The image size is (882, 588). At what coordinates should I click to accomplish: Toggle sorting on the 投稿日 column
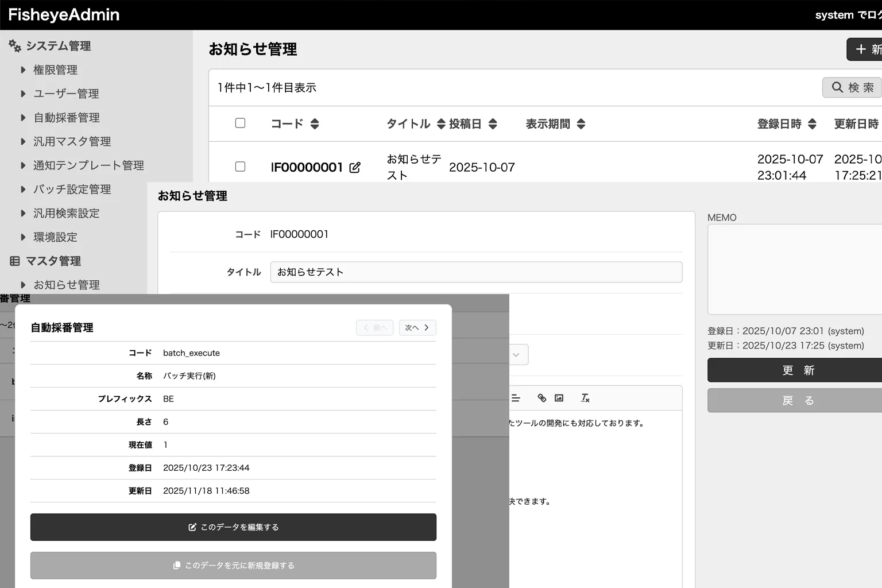coord(493,123)
